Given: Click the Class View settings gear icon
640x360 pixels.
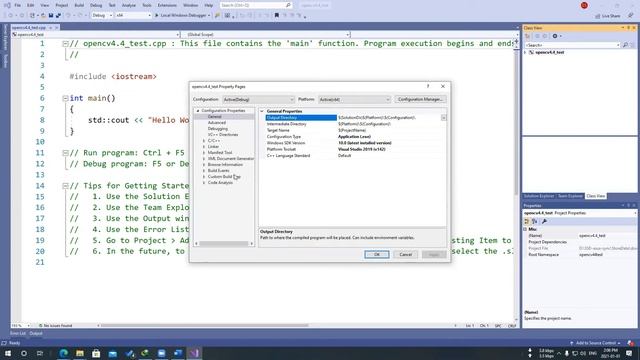Looking at the screenshot, I should (555, 36).
